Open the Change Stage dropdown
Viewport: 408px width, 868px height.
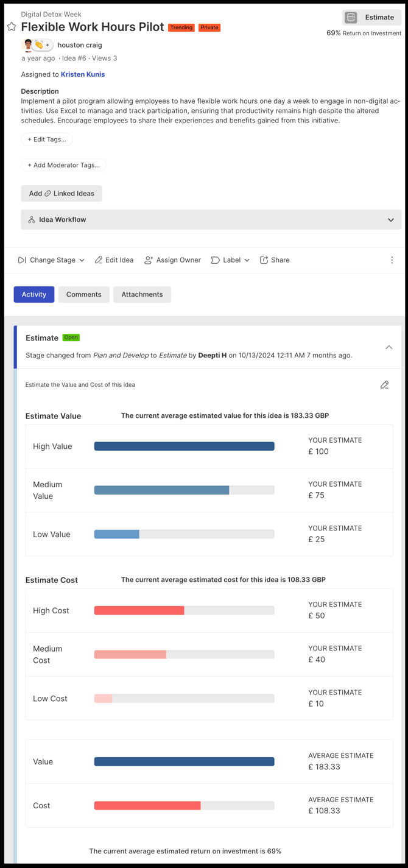coord(51,260)
